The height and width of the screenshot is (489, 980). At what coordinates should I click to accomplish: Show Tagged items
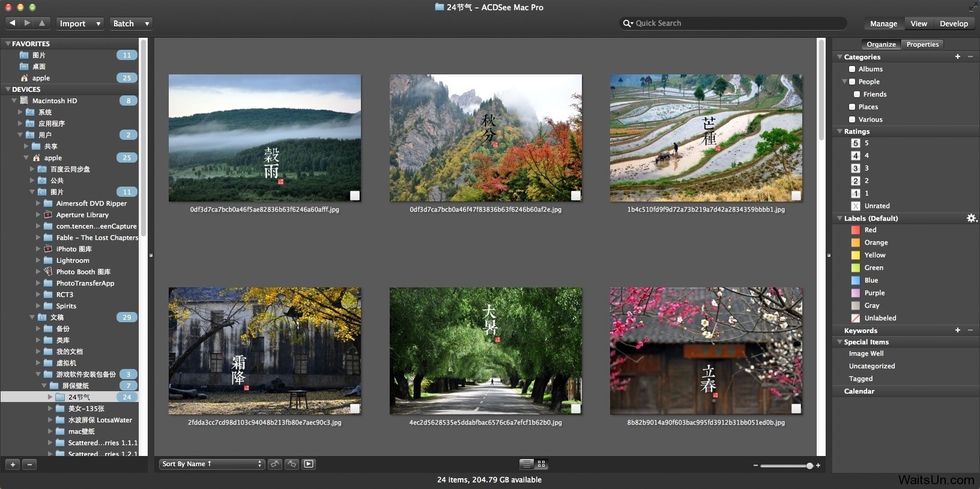click(861, 379)
